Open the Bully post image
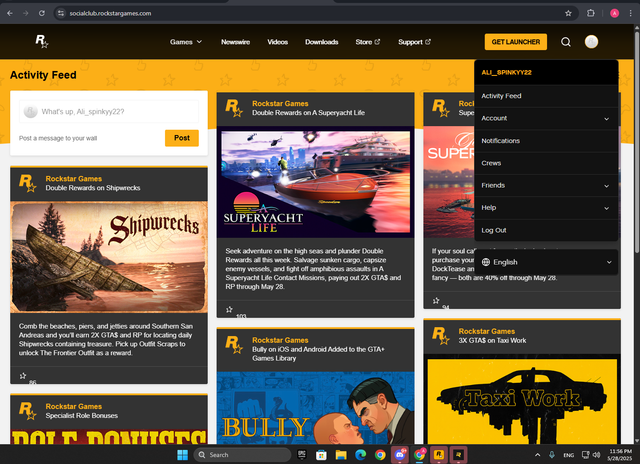The height and width of the screenshot is (464, 640). click(x=316, y=408)
